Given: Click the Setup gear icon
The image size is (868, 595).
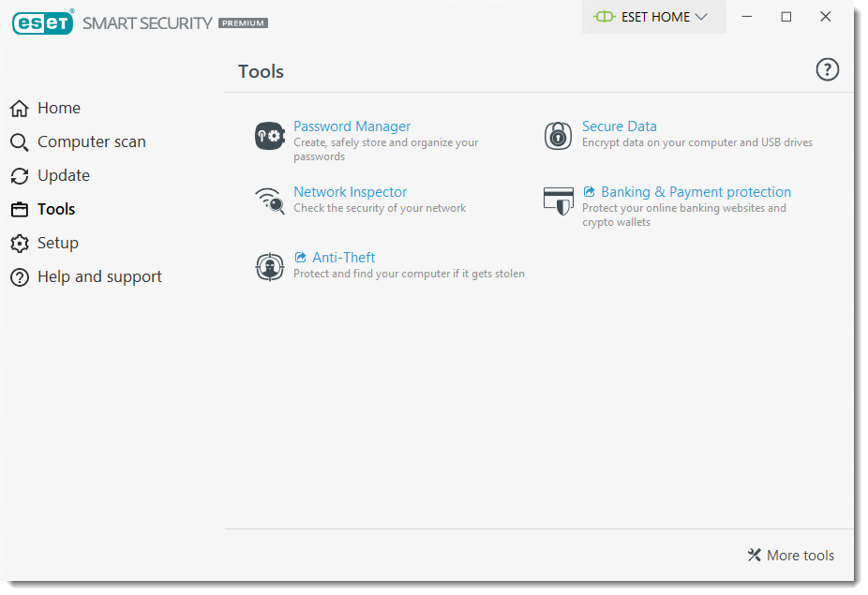Looking at the screenshot, I should [20, 244].
